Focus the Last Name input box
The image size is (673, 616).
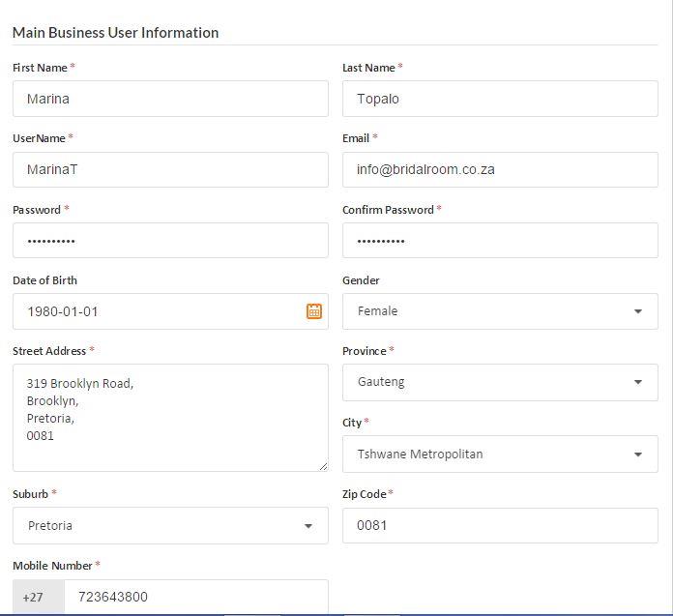pos(500,99)
